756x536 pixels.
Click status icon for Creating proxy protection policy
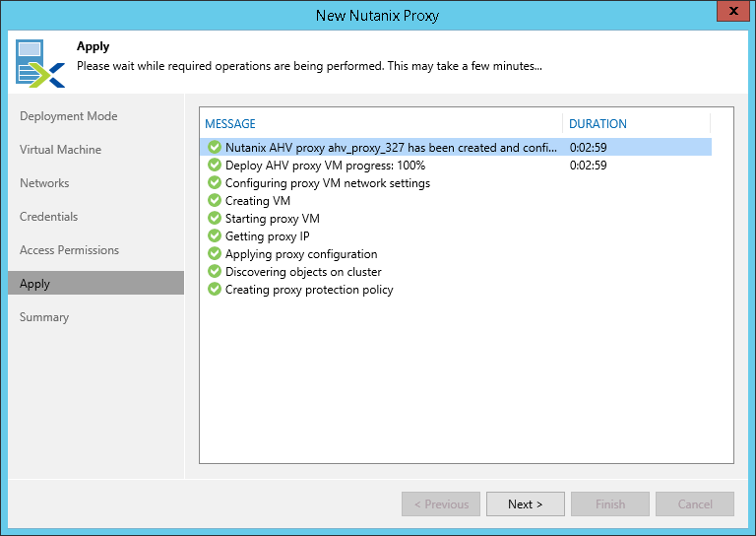click(215, 290)
